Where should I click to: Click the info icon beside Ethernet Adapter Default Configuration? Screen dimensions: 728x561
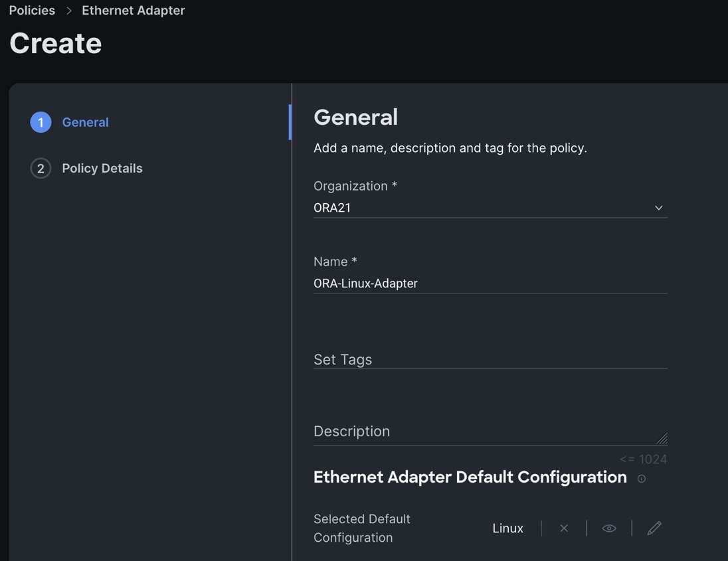[x=641, y=479]
